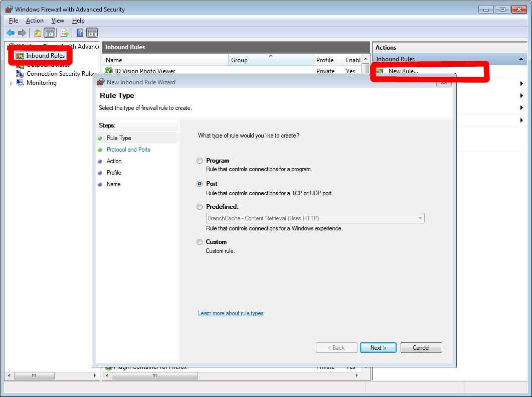The image size is (532, 397).
Task: Sort by the Enabled column header
Action: pyautogui.click(x=352, y=60)
